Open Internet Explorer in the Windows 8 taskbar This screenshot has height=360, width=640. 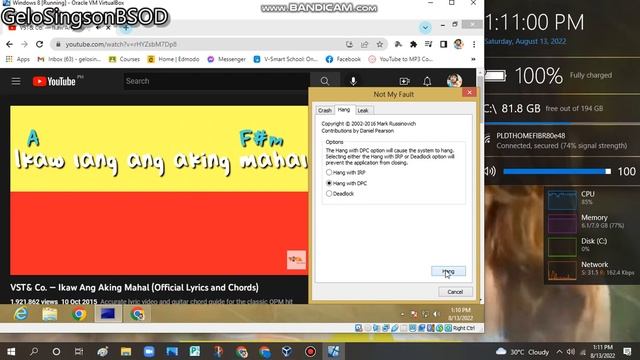click(21, 314)
